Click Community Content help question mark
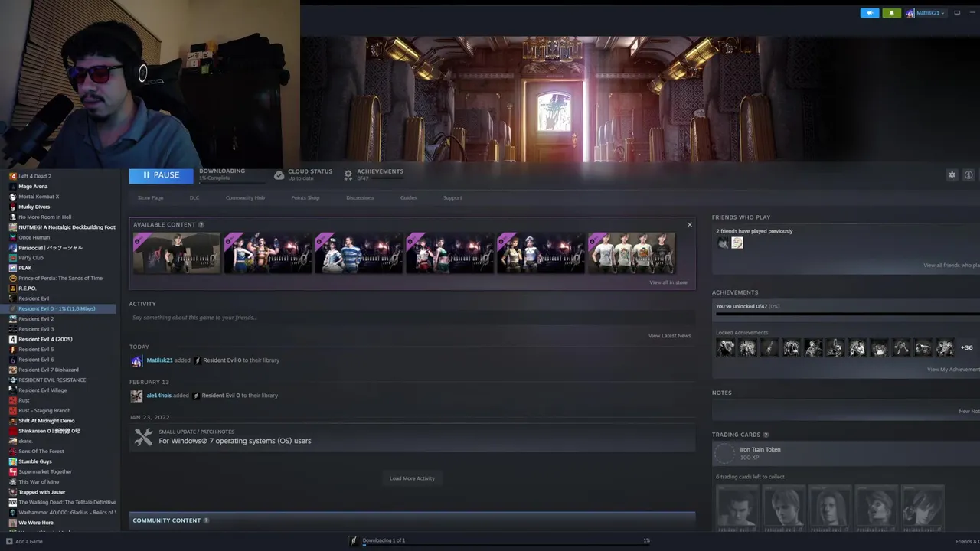This screenshot has width=980, height=551. click(206, 520)
